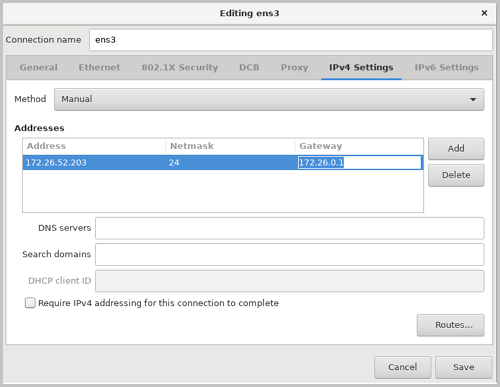This screenshot has height=387, width=500.
Task: Edit the Connection name field
Action: (291, 40)
